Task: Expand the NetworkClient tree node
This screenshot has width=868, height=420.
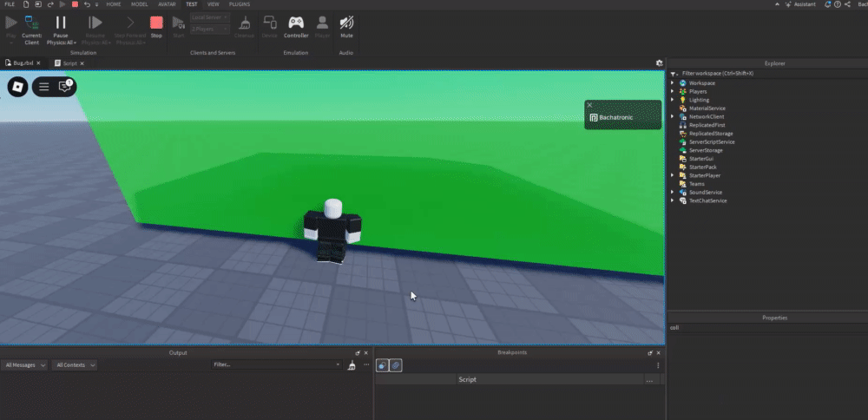Action: point(673,117)
